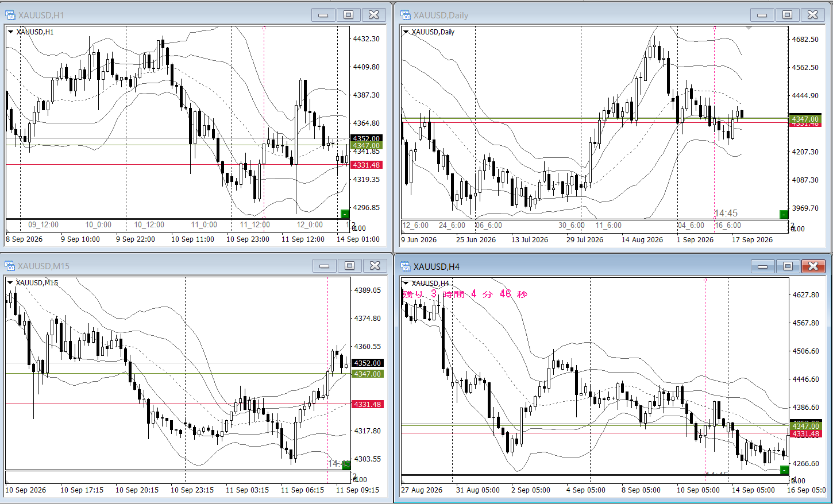
Task: Maximize the XAUUSD,H1 chart window
Action: [349, 15]
